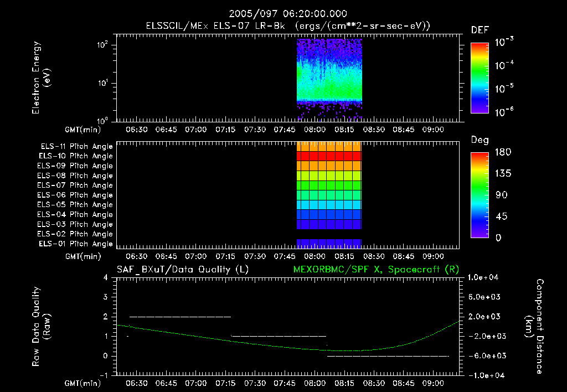Click the Deg pitch angle color bar
Image resolution: width=567 pixels, height=392 pixels.
pos(480,195)
